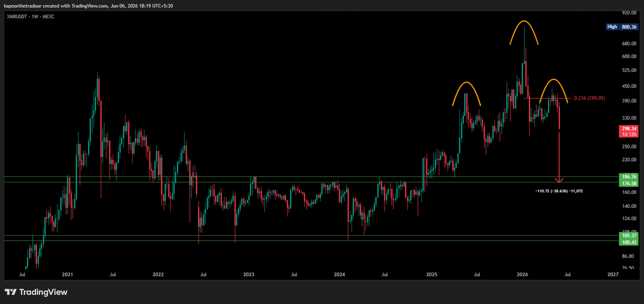This screenshot has width=644, height=304.
Task: Click the 105.37 green price tag
Action: coord(628,235)
